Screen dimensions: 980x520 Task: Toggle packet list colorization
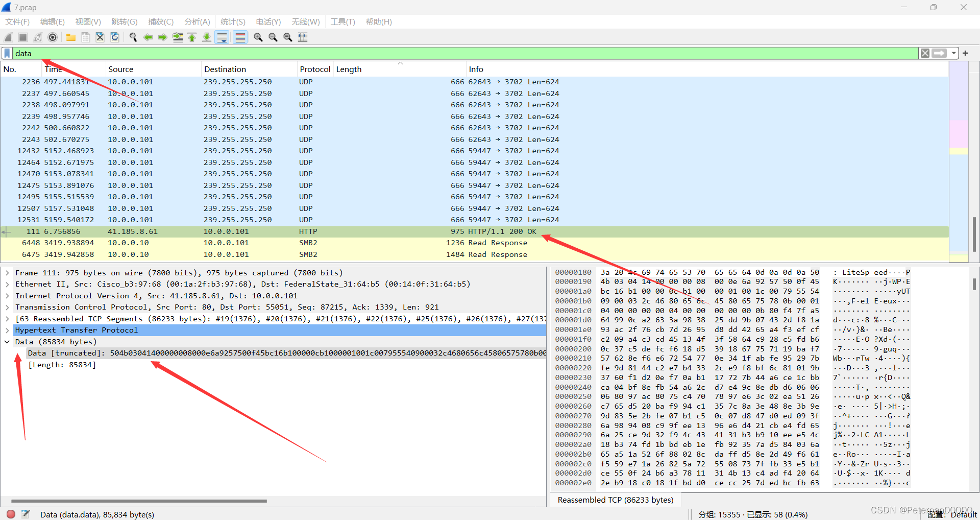[240, 37]
